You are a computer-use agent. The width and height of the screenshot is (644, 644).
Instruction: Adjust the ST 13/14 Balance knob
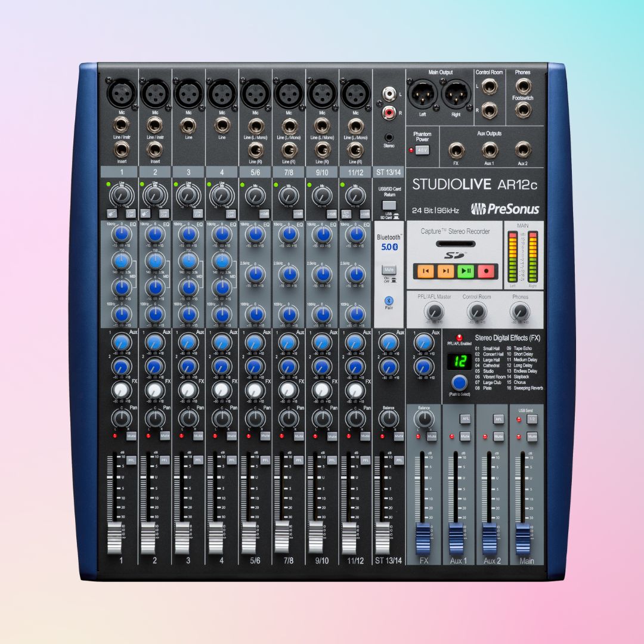[x=389, y=418]
